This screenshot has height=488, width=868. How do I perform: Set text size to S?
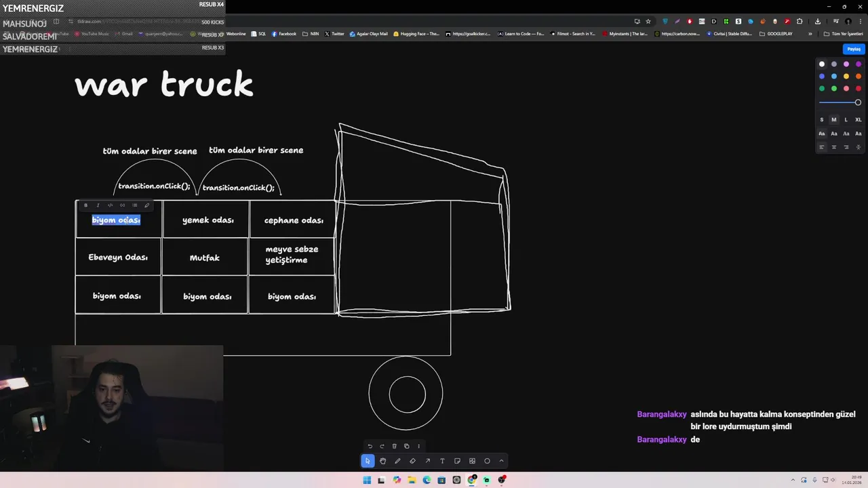(x=822, y=120)
